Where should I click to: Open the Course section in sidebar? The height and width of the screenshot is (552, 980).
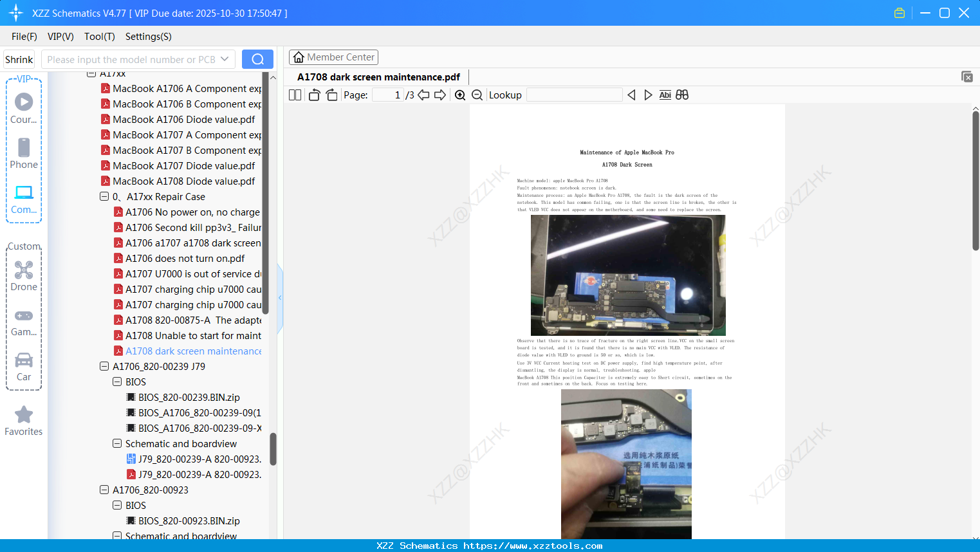pos(24,108)
